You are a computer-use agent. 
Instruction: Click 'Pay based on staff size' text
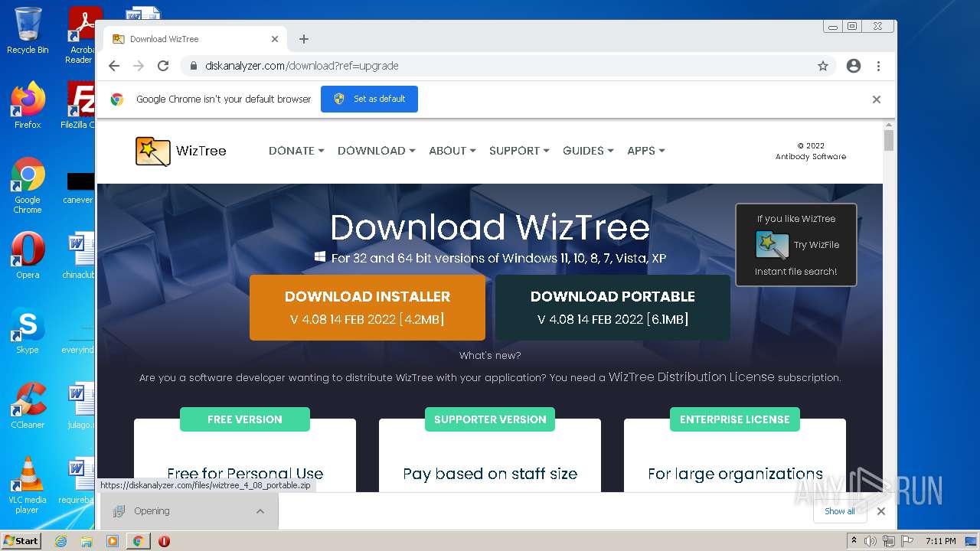[490, 474]
